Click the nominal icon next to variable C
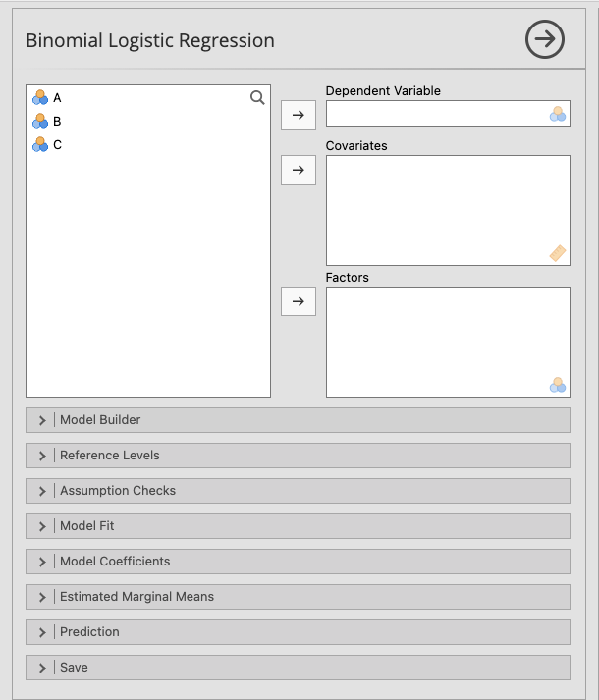Screen dimensions: 599x700 40,144
